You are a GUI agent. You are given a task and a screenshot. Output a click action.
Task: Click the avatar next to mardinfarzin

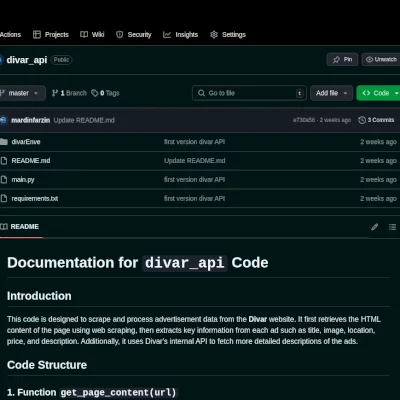click(x=3, y=120)
